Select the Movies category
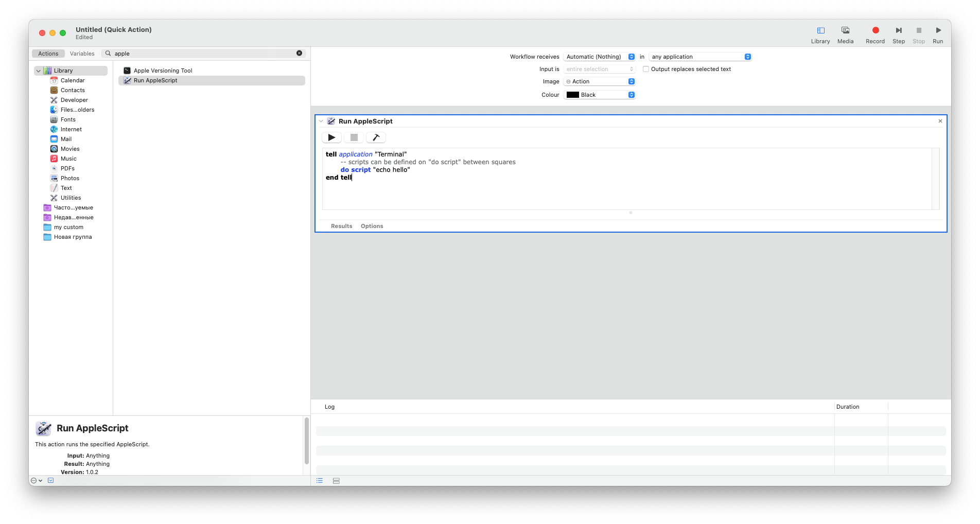Screen dimensions: 980x524 70,149
